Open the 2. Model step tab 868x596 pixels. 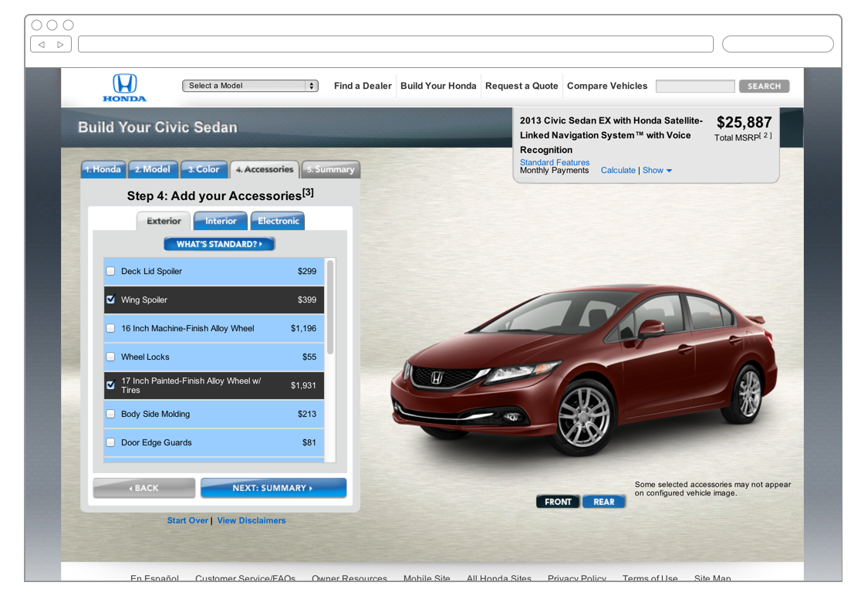coord(153,170)
